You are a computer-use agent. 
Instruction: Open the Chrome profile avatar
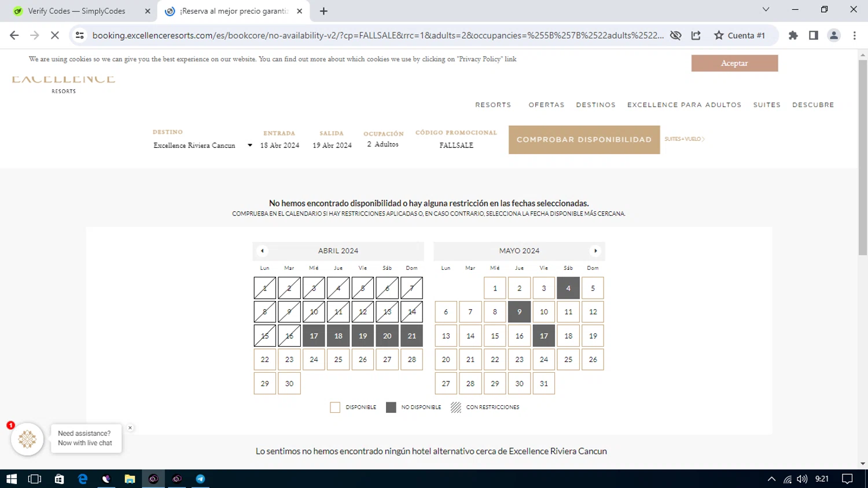pyautogui.click(x=834, y=35)
